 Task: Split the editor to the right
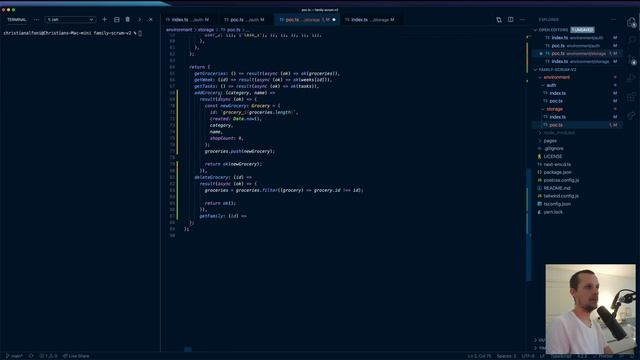tap(511, 20)
